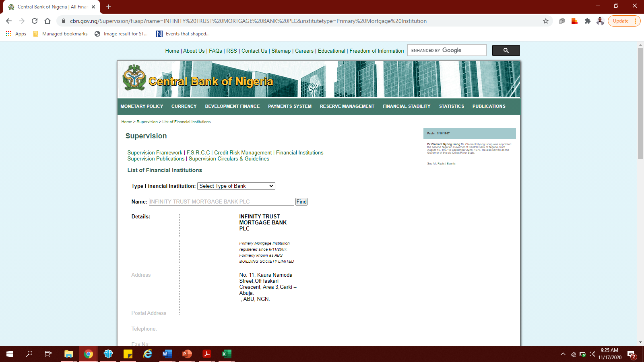Viewport: 644px width, 362px height.
Task: Open Excel from taskbar
Action: tap(227, 354)
